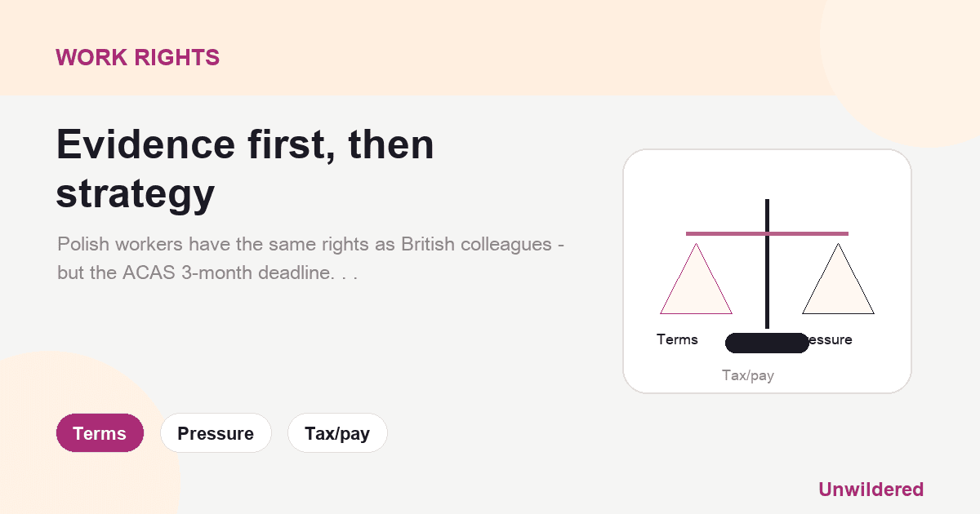Click the vertical black scale post
The width and height of the screenshot is (980, 514).
click(x=767, y=264)
